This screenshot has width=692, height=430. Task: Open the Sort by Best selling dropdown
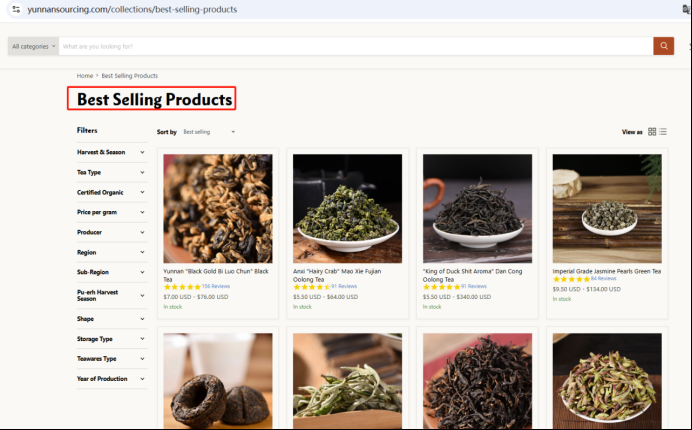click(208, 132)
